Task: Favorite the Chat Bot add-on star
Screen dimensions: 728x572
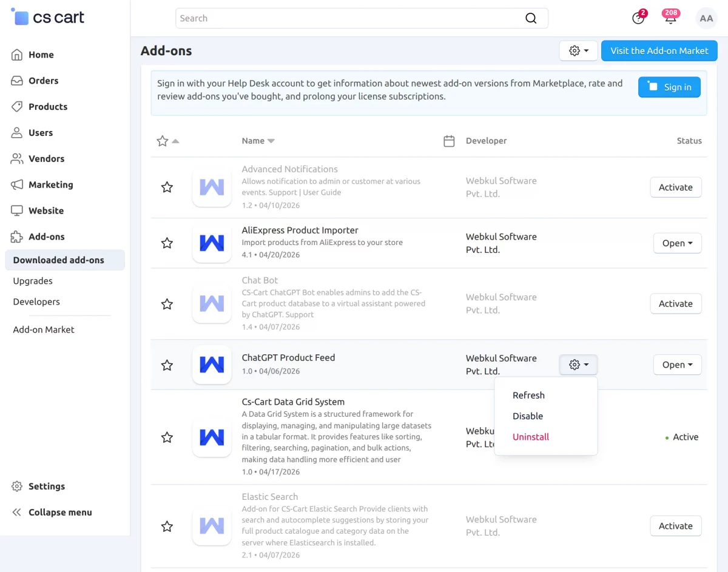Action: tap(167, 304)
